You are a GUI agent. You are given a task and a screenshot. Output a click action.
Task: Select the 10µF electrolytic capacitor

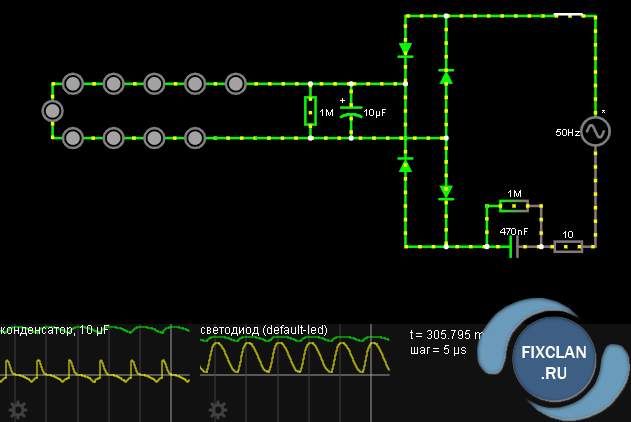click(351, 112)
